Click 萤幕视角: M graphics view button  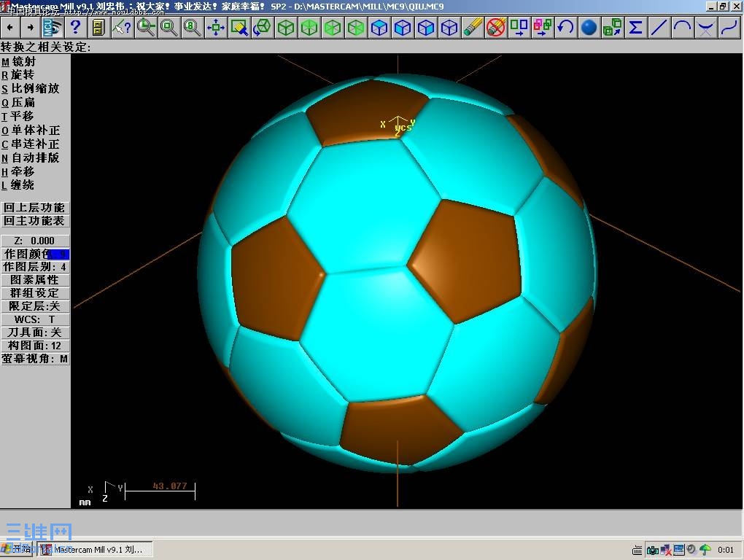35,359
